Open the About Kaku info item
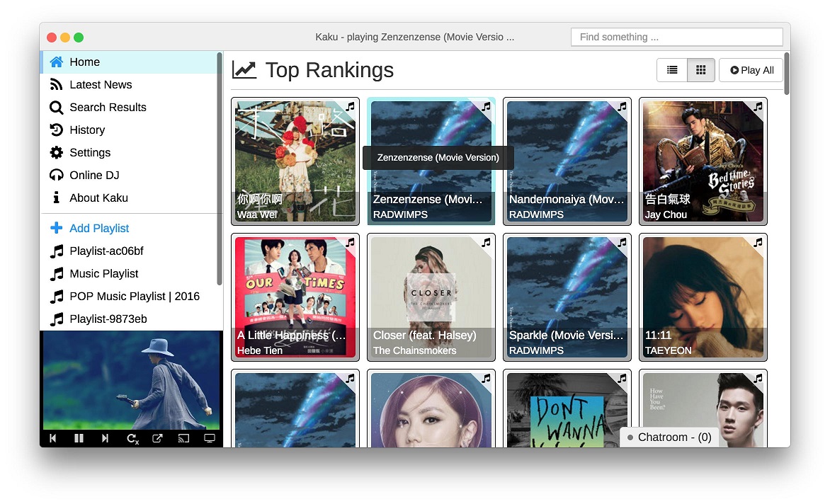830x504 pixels. [x=98, y=198]
